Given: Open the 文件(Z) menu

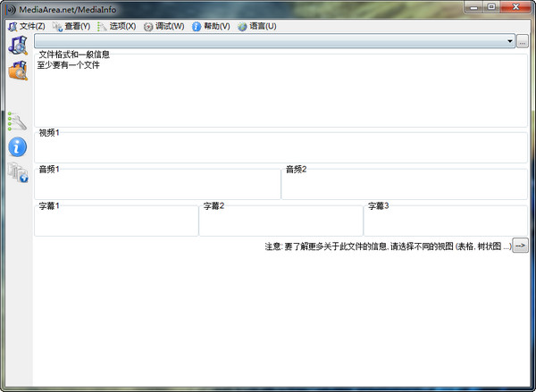Looking at the screenshot, I should (x=27, y=26).
